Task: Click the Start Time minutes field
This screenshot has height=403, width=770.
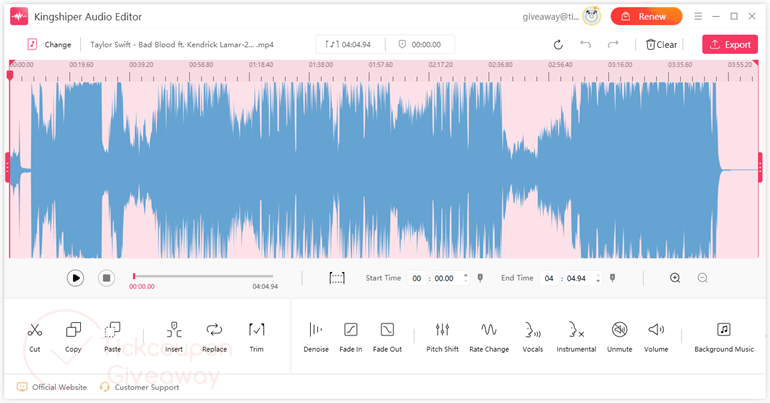Action: pyautogui.click(x=416, y=278)
